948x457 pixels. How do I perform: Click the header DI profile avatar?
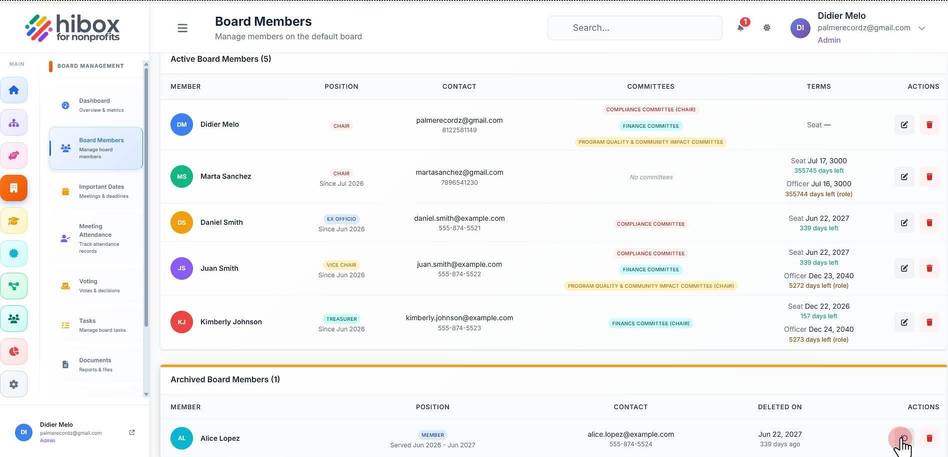point(800,28)
